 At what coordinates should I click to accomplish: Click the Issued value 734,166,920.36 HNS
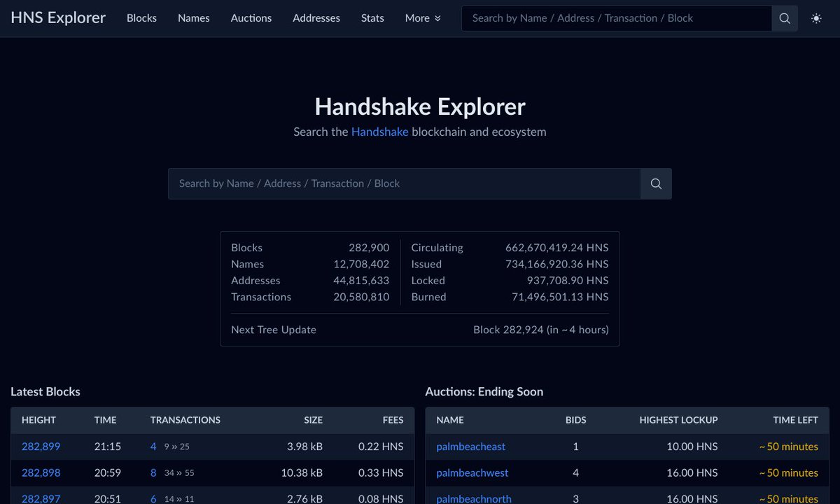556,264
